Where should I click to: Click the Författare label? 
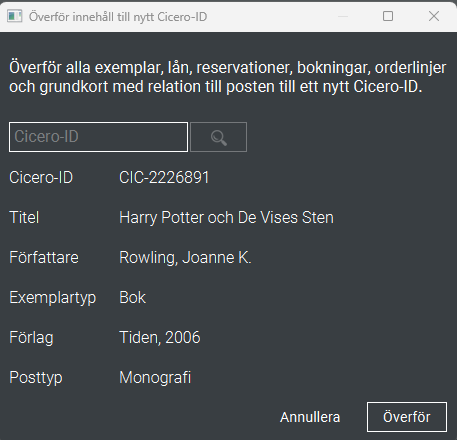[44, 258]
